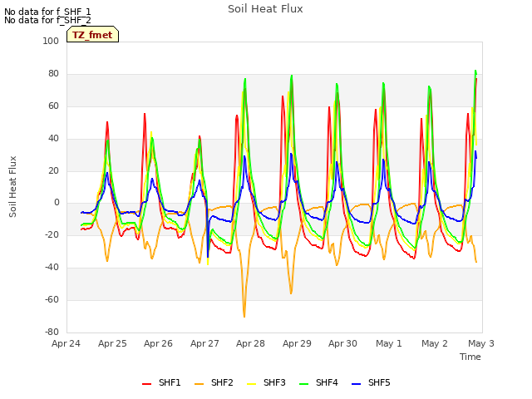Click the green SHF4 legend color marker
Screen dimensions: 532x399
[304, 384]
